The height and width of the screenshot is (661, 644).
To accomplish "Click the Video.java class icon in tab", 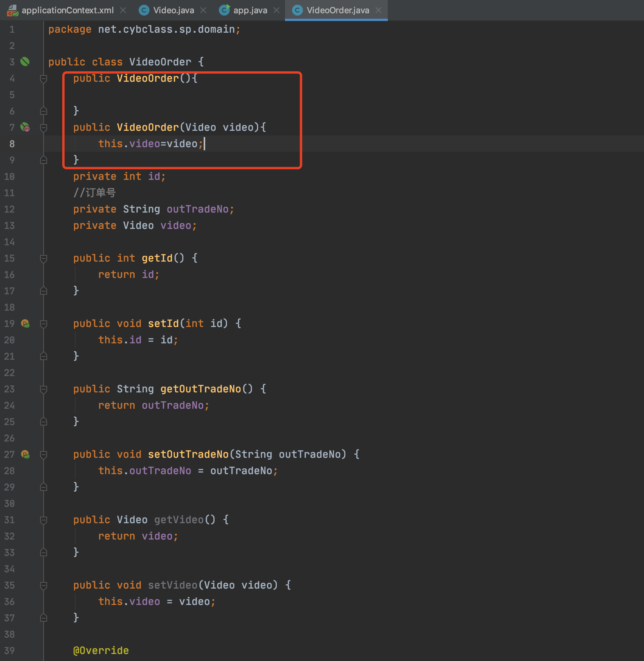I will 144,11.
